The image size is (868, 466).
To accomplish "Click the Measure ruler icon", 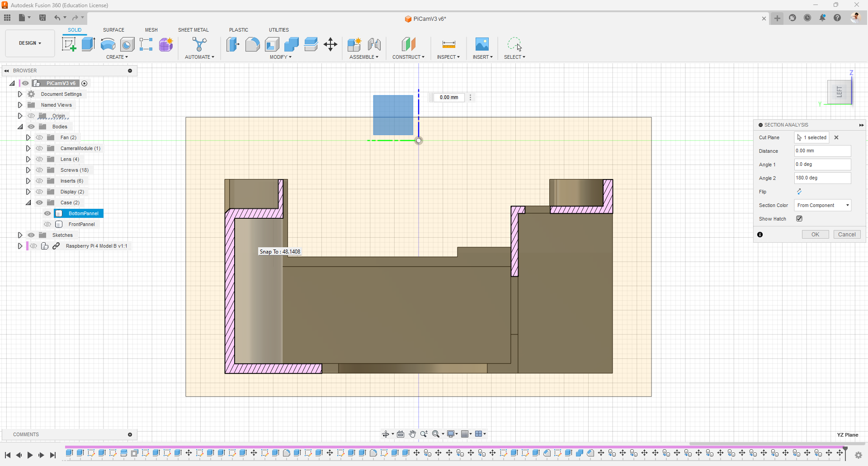I will [448, 44].
